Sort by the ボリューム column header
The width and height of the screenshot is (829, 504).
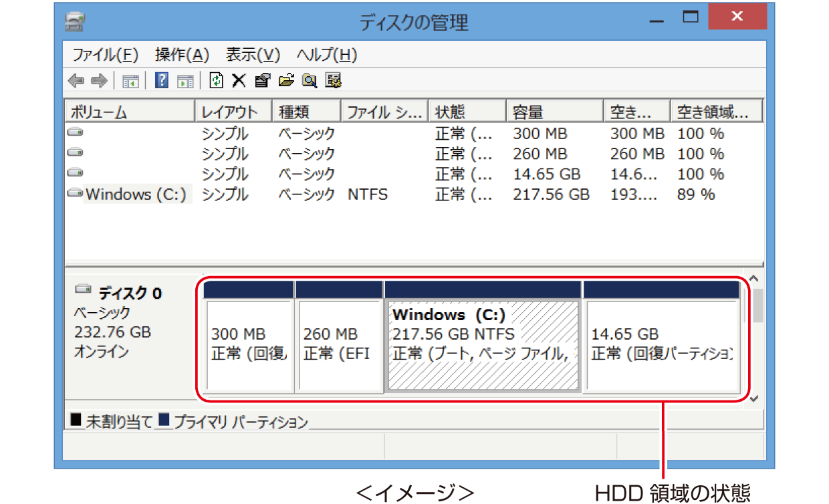click(129, 112)
